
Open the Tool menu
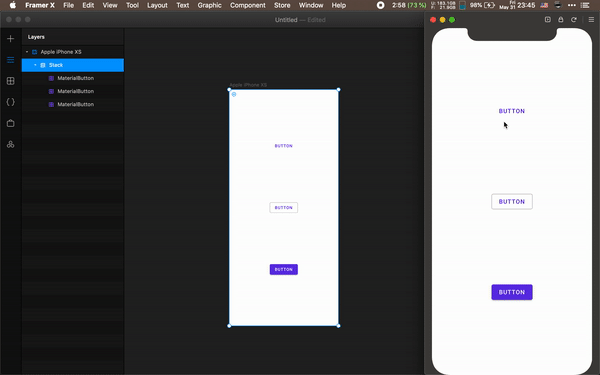[132, 5]
